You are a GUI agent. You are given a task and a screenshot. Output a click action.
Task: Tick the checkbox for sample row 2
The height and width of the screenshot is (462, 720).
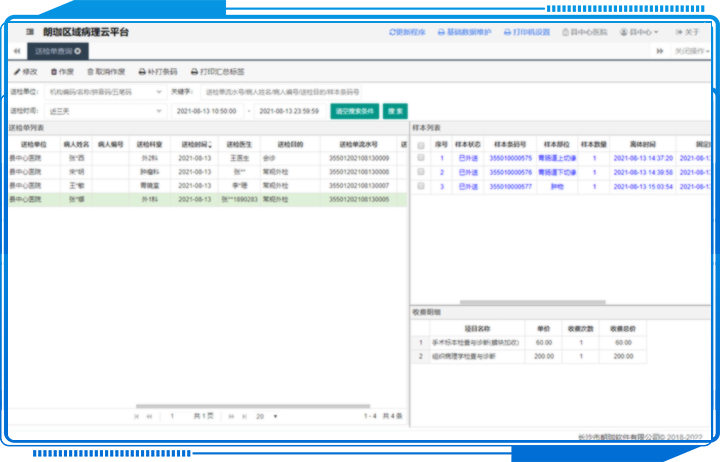click(x=421, y=172)
